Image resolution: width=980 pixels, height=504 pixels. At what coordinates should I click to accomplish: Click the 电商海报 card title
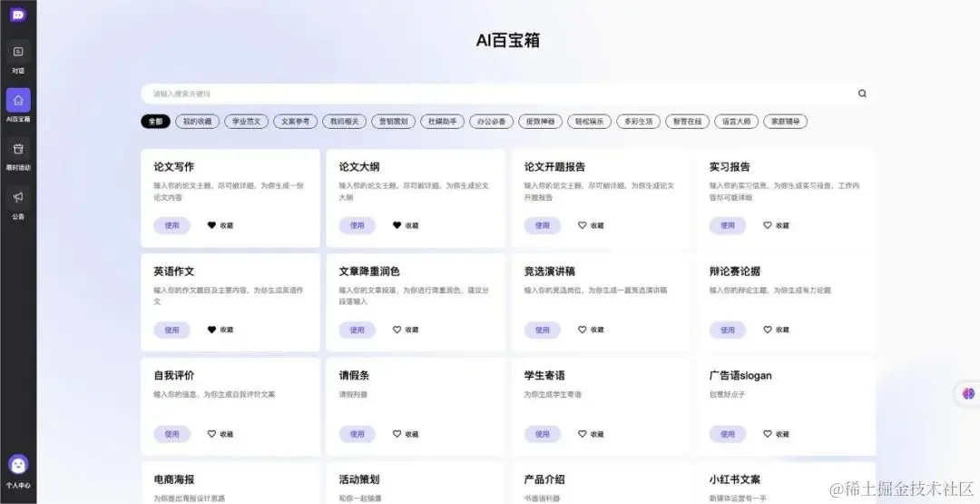(173, 479)
